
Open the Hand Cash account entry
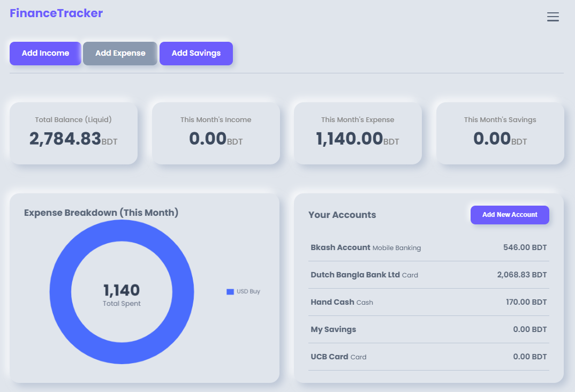[x=428, y=302]
